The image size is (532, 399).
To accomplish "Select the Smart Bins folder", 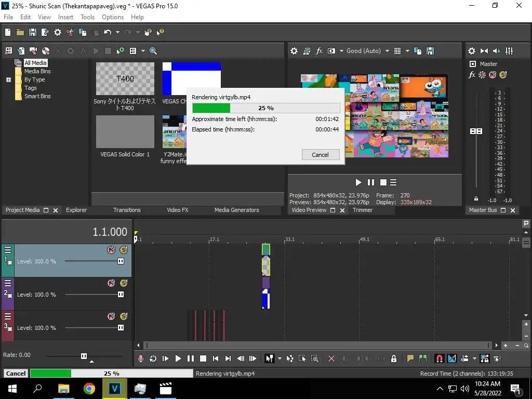I will click(x=37, y=96).
